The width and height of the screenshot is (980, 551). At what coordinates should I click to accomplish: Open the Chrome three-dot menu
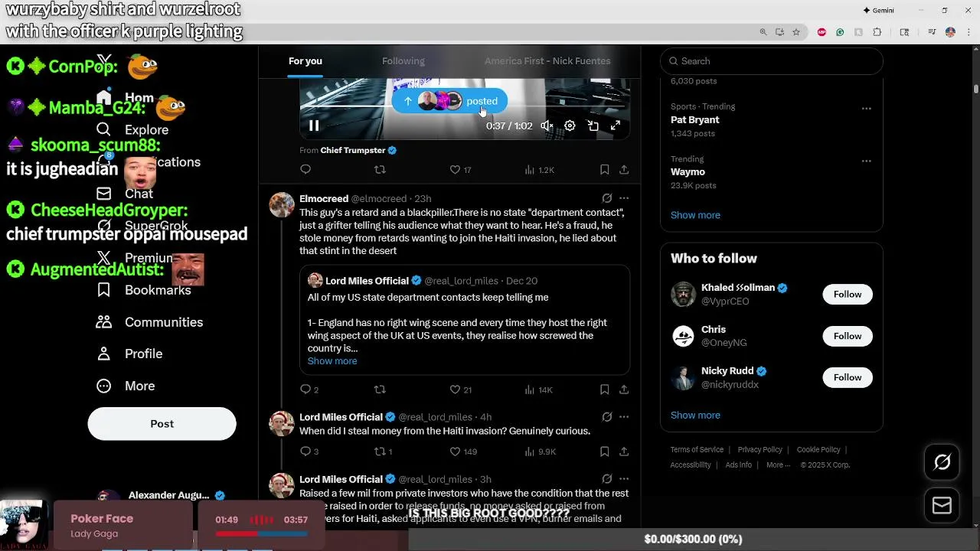click(x=969, y=32)
